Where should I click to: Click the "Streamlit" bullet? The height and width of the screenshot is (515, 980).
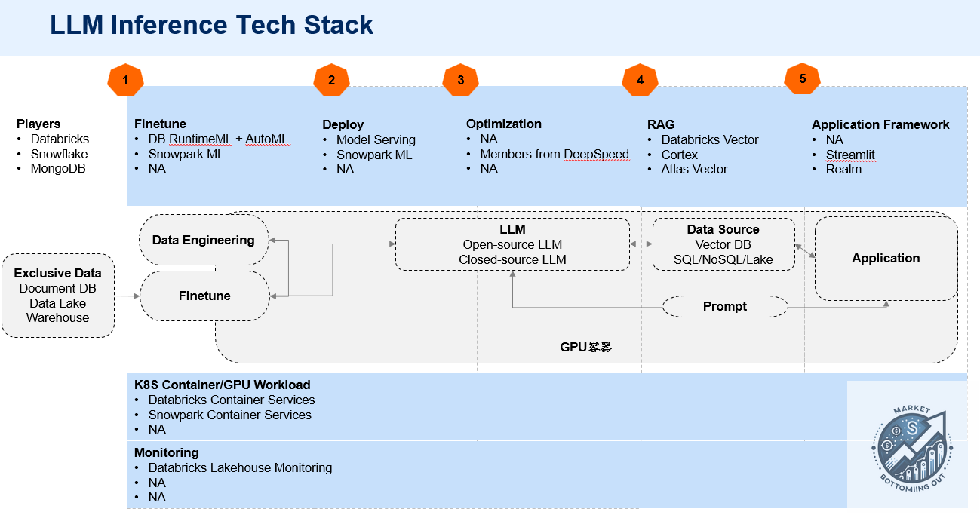pyautogui.click(x=850, y=155)
